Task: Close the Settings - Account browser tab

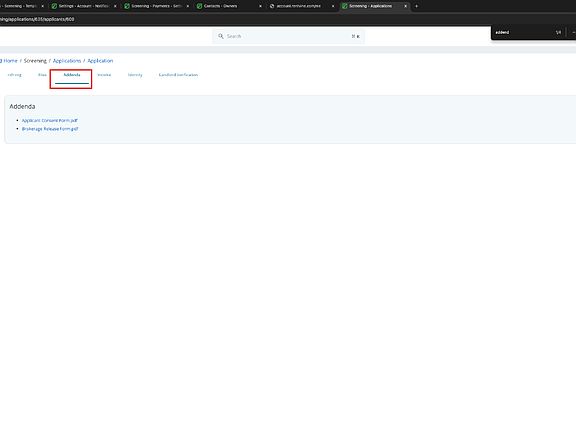Action: click(x=115, y=6)
